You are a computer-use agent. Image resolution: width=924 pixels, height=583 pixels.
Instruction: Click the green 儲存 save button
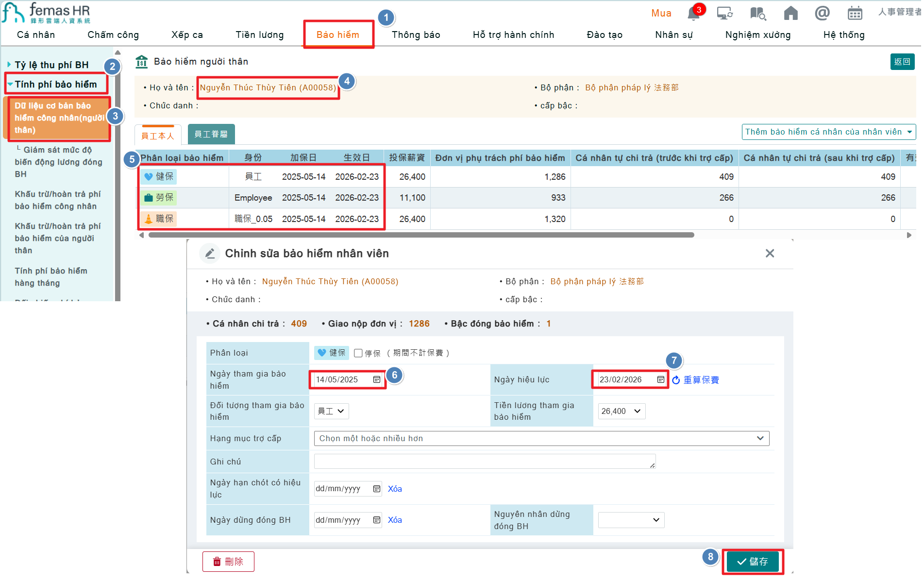pos(752,562)
